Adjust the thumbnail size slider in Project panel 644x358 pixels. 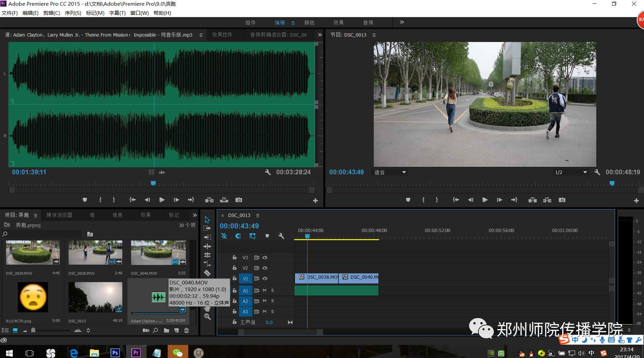point(33,330)
